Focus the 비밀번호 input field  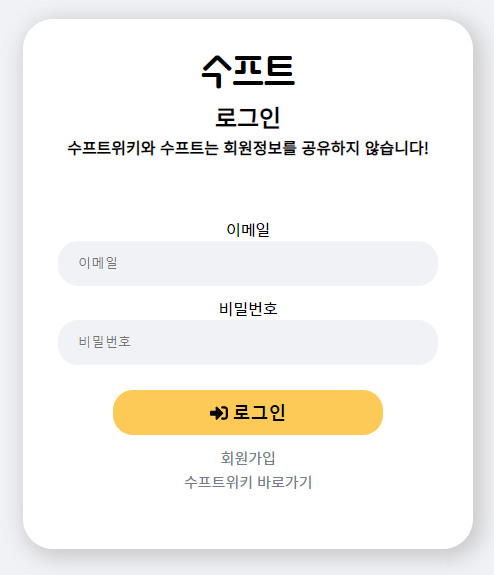(248, 342)
